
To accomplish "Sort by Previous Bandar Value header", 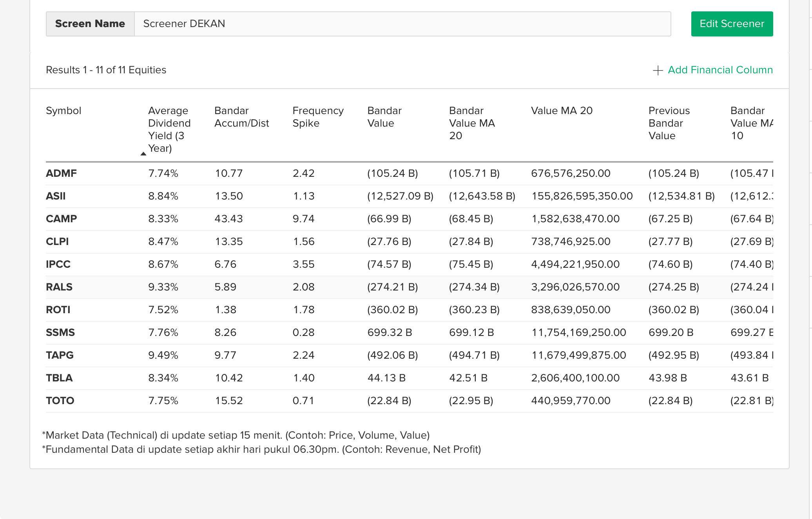I will click(669, 123).
